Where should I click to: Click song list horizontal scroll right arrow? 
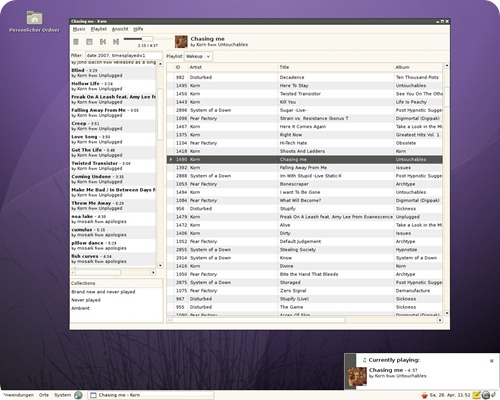click(x=153, y=273)
